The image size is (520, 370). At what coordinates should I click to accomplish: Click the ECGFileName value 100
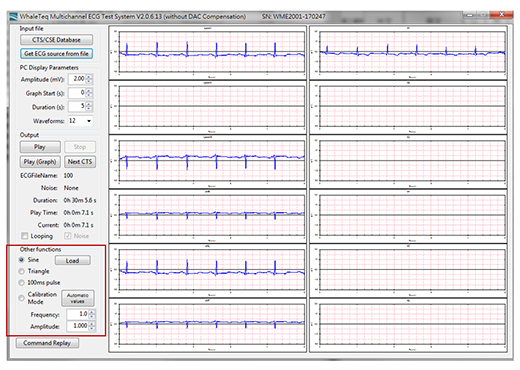tap(68, 176)
